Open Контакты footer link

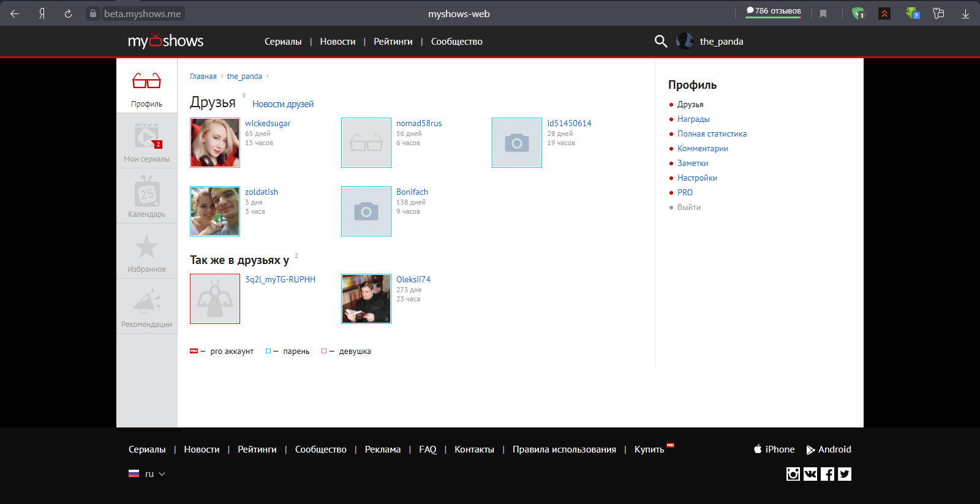pos(474,449)
